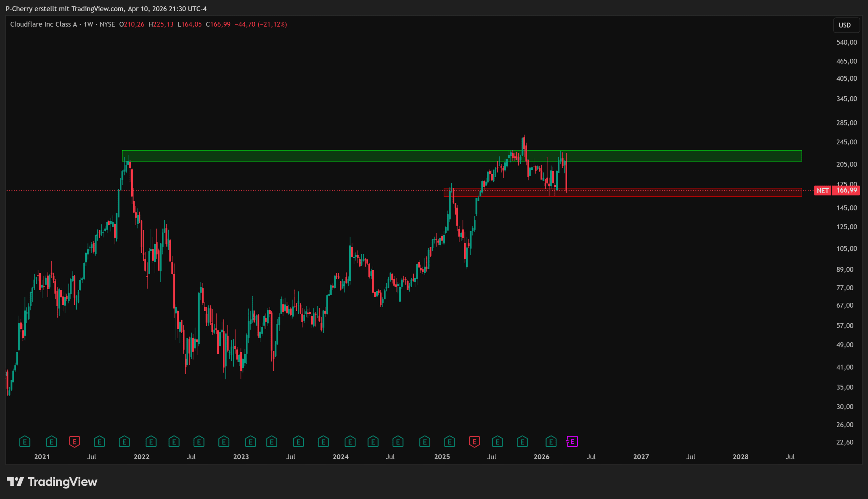
Task: Click the −21,12% change value in the legend
Action: coord(272,24)
